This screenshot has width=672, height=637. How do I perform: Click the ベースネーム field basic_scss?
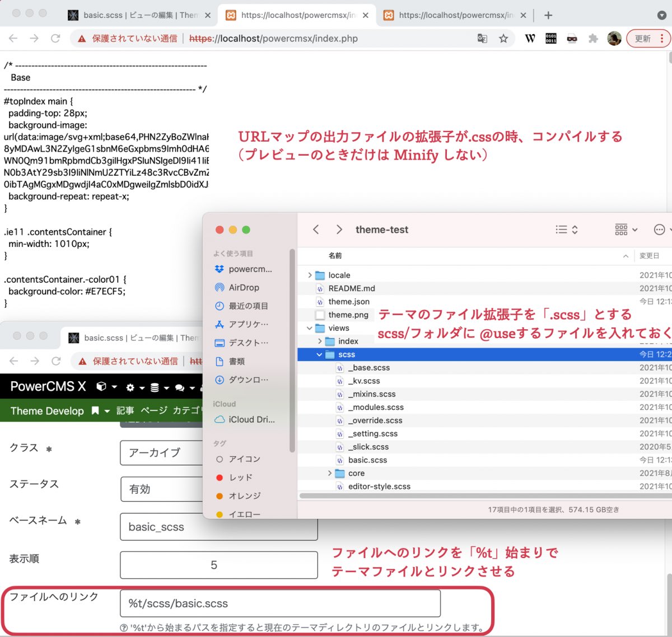(218, 527)
